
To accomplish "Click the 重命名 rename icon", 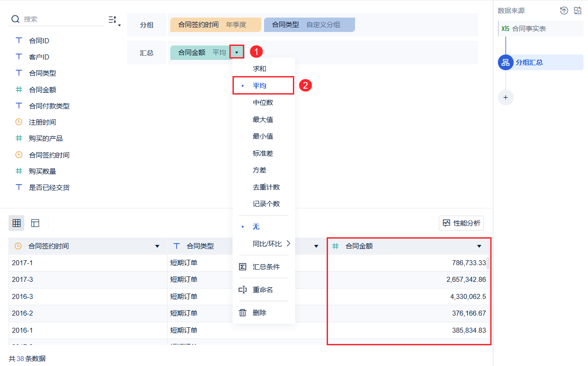I will pos(242,290).
